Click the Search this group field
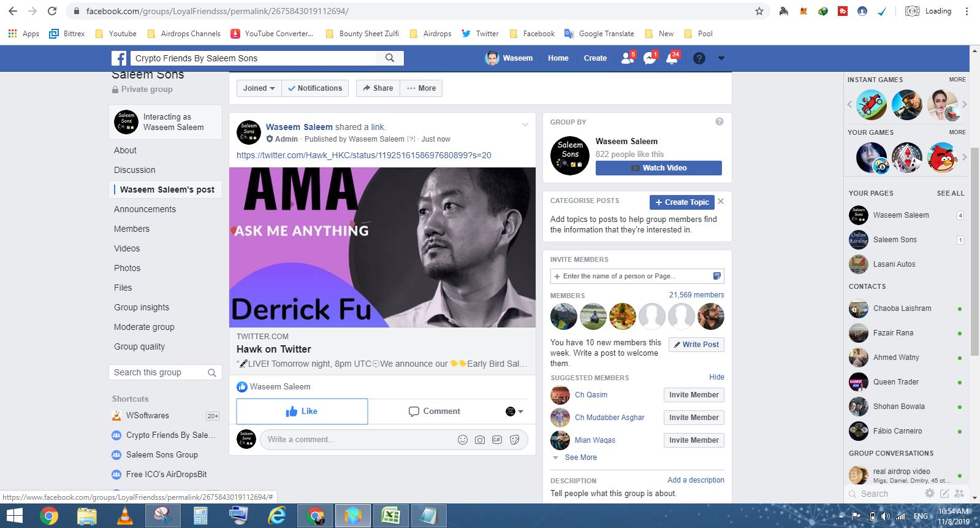The height and width of the screenshot is (528, 980). tap(165, 372)
